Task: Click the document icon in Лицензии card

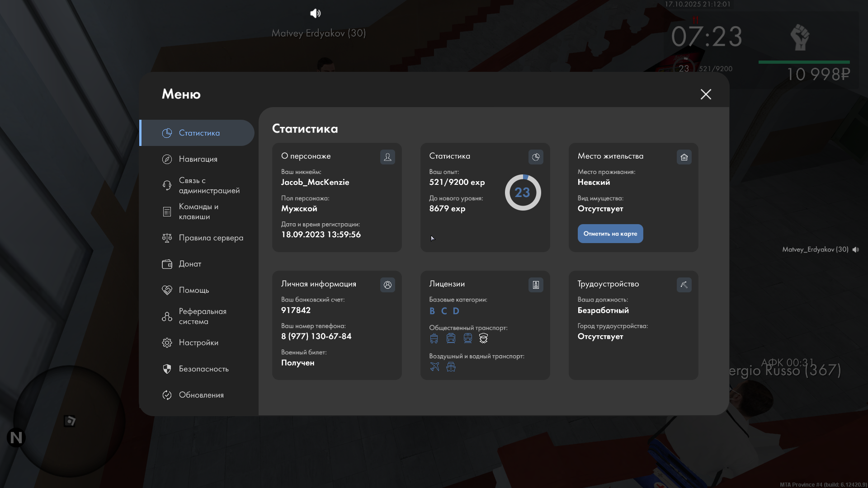Action: pos(536,285)
